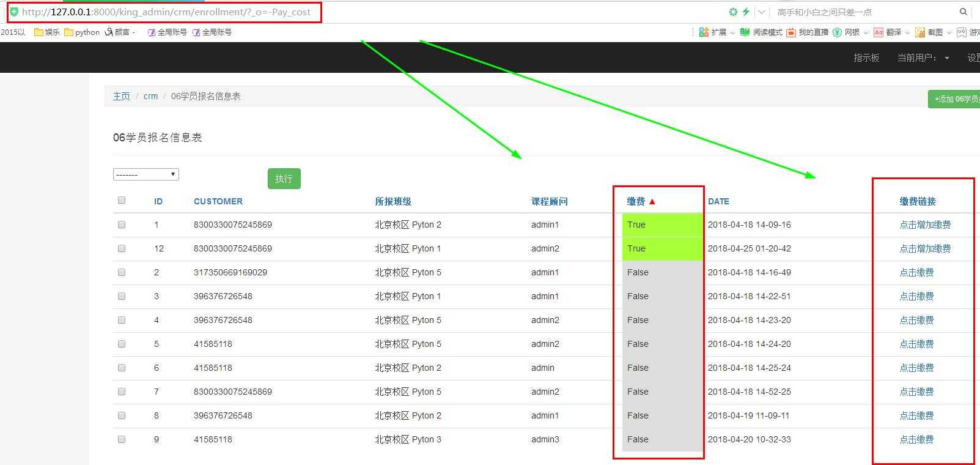The width and height of the screenshot is (980, 465).
Task: Click 点击增加缴费 link for ID 12
Action: tap(925, 248)
